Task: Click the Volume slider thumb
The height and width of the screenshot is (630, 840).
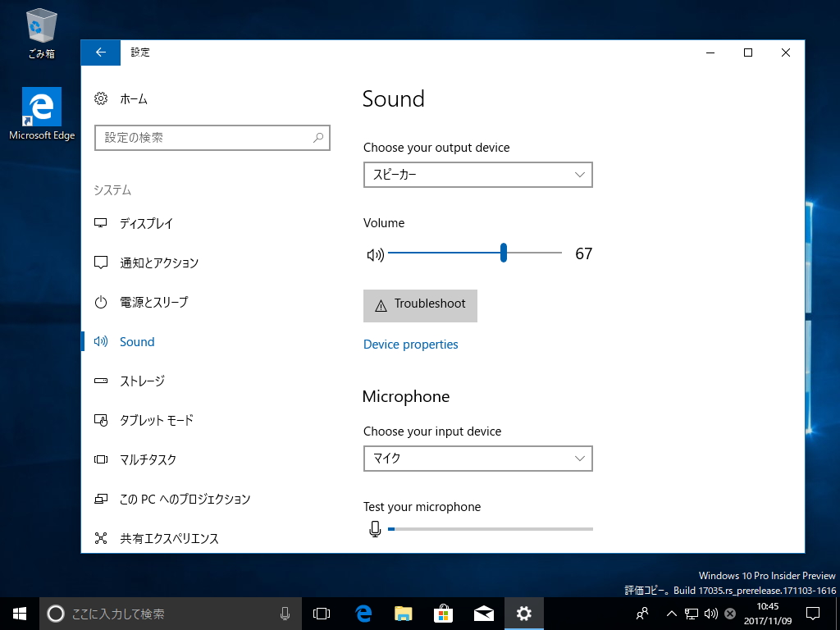Action: pos(504,253)
